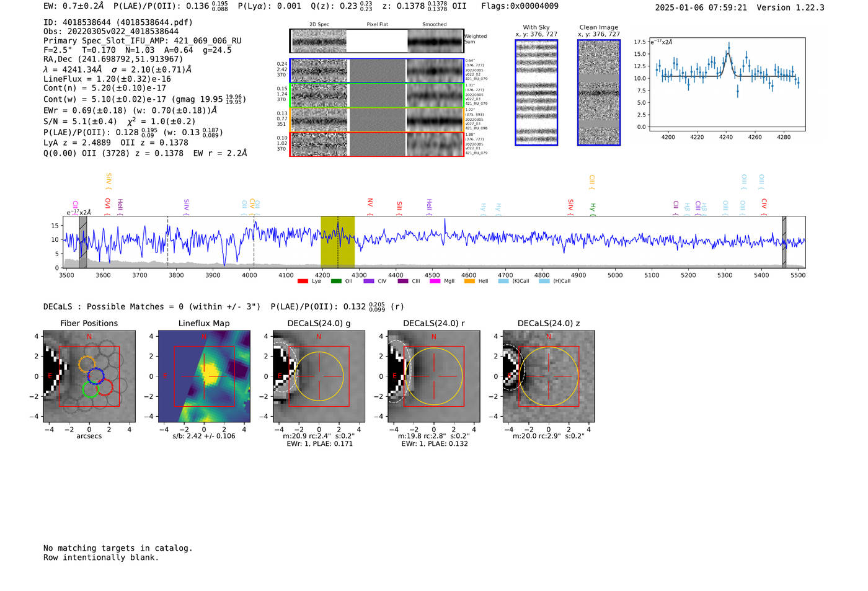Click the orange OVI line label above spectrum

pos(107,205)
